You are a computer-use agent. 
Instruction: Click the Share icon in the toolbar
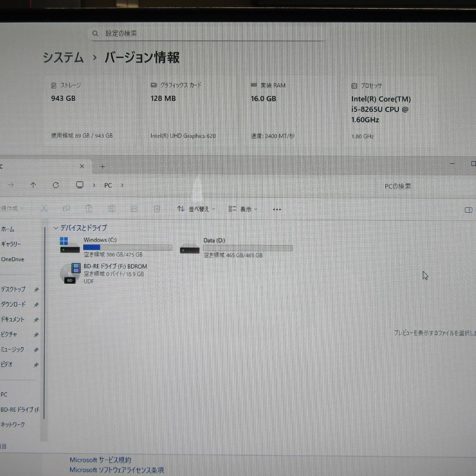click(134, 208)
